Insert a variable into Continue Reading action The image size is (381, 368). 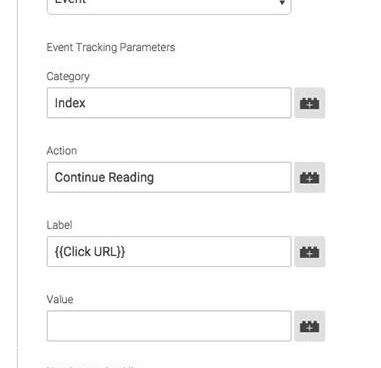(x=309, y=177)
